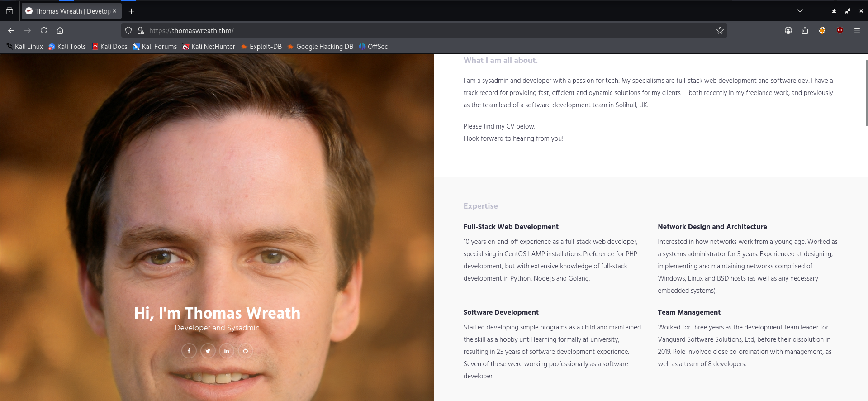The width and height of the screenshot is (868, 401).
Task: Go to the browser home page
Action: pyautogui.click(x=60, y=30)
